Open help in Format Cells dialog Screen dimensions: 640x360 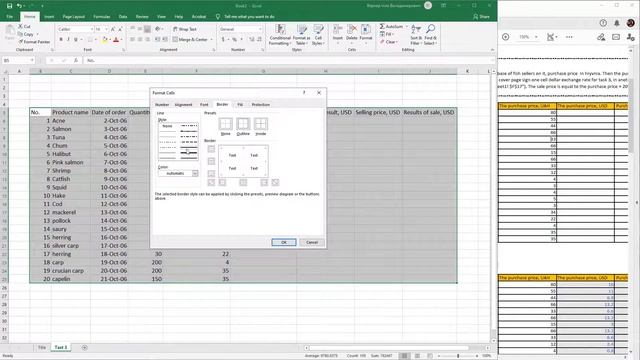pos(304,93)
